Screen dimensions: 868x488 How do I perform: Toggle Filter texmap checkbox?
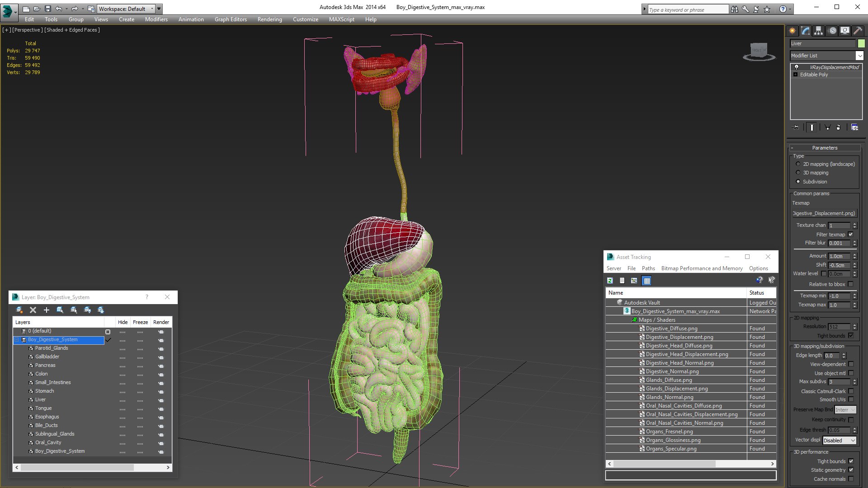click(850, 235)
